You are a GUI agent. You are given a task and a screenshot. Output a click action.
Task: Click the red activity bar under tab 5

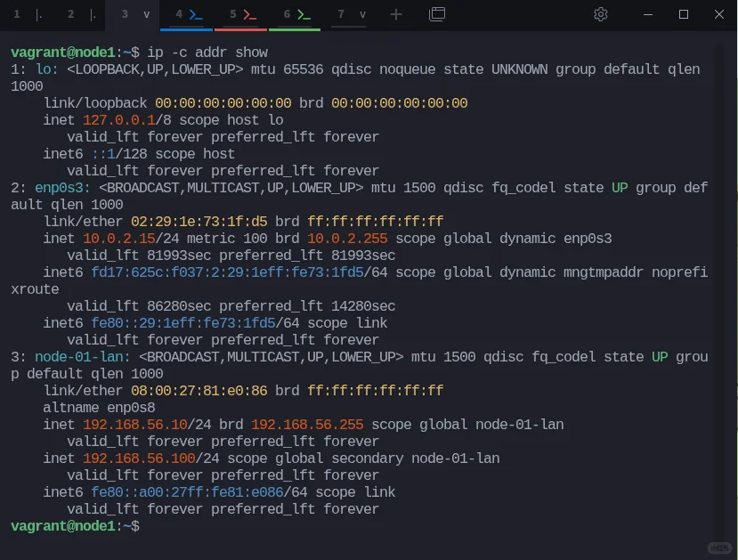pos(240,29)
